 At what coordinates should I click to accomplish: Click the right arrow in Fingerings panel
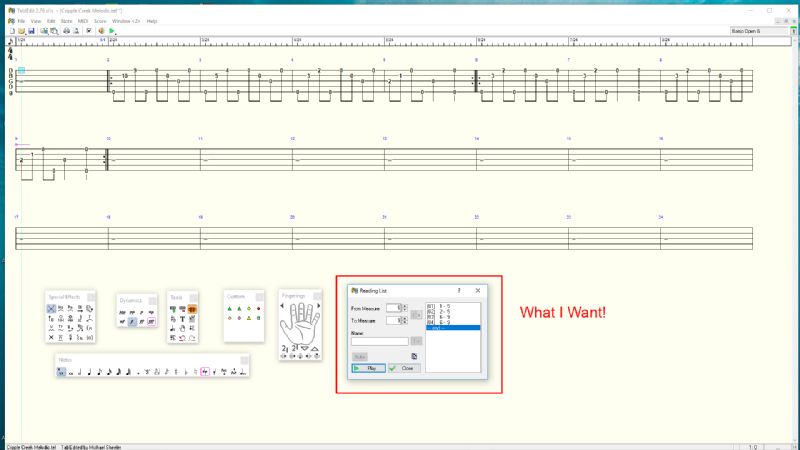(319, 306)
